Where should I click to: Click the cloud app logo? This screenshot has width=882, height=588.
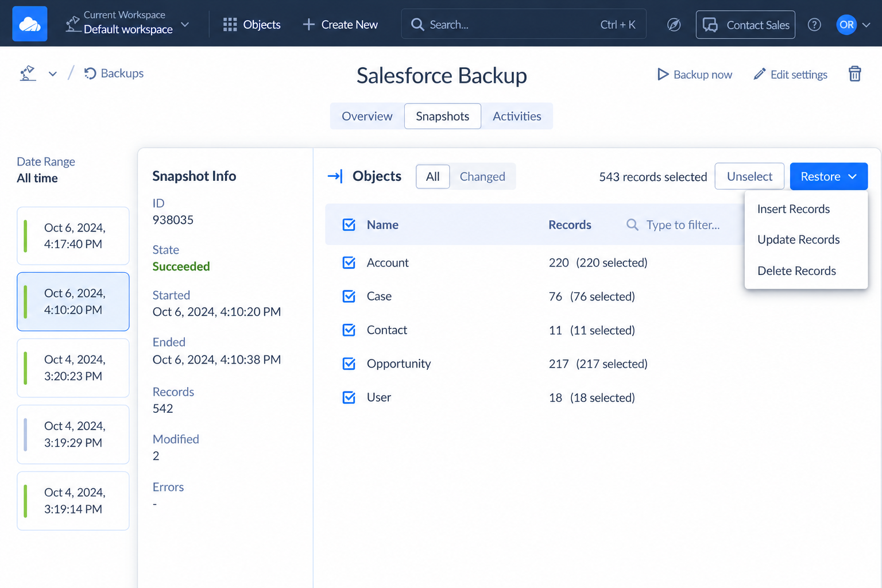point(30,24)
